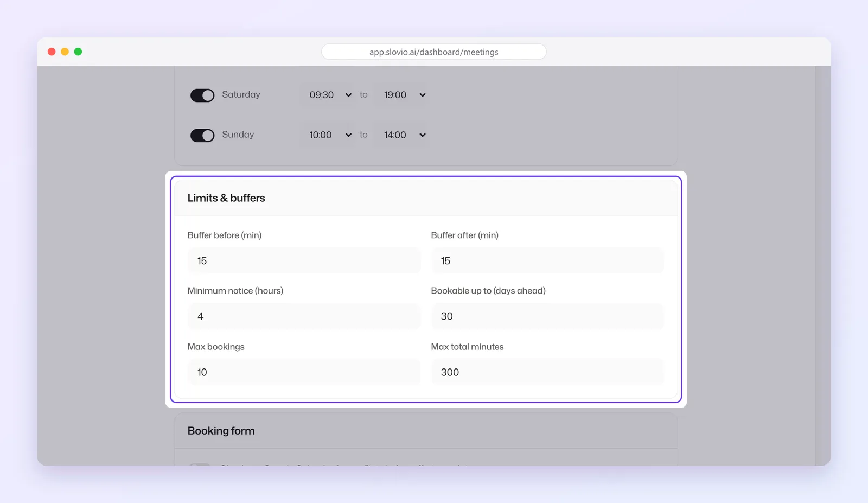The width and height of the screenshot is (868, 503).
Task: Click the Max bookings label
Action: point(216,347)
